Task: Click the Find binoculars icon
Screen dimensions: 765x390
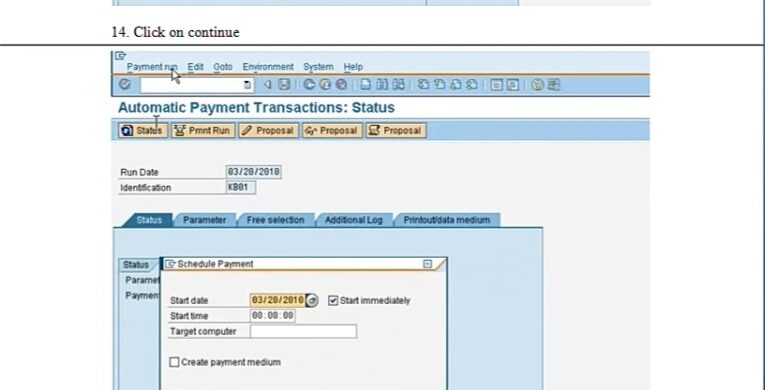Action: [x=382, y=84]
